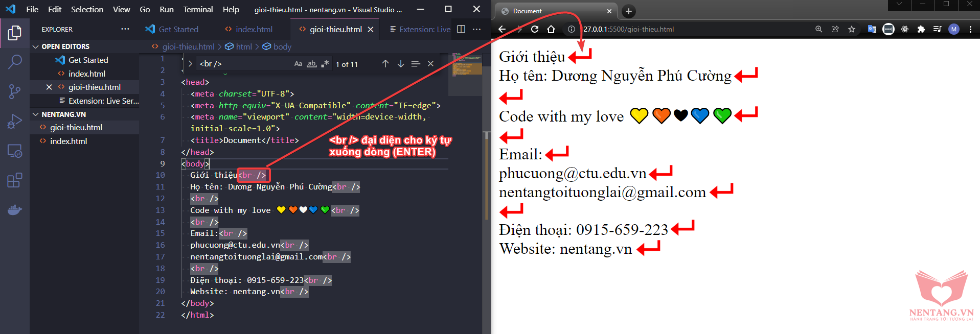This screenshot has height=334, width=980.
Task: Collapse the OPEN EDITORS section
Action: click(x=36, y=46)
